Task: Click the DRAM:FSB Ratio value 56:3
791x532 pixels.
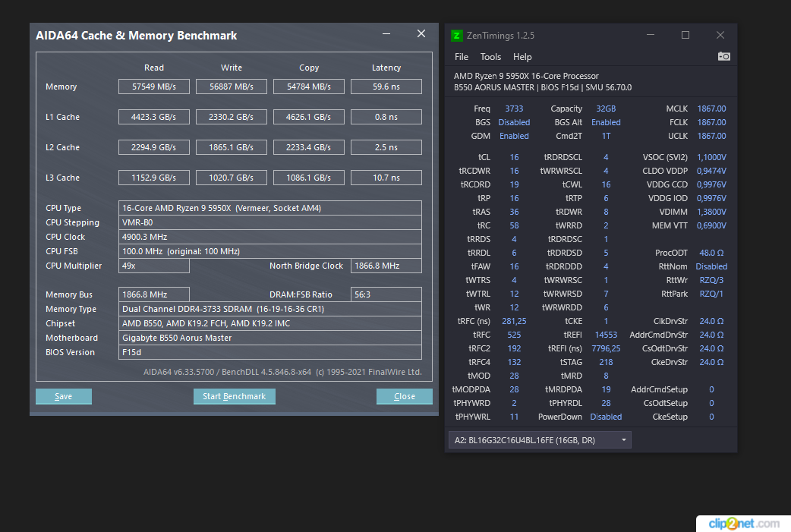Action: [386, 294]
